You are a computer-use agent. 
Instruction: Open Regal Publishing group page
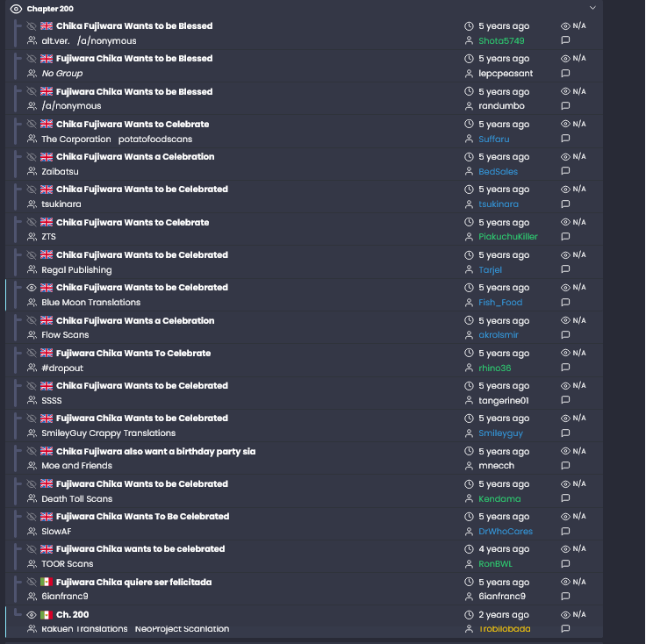tap(76, 270)
